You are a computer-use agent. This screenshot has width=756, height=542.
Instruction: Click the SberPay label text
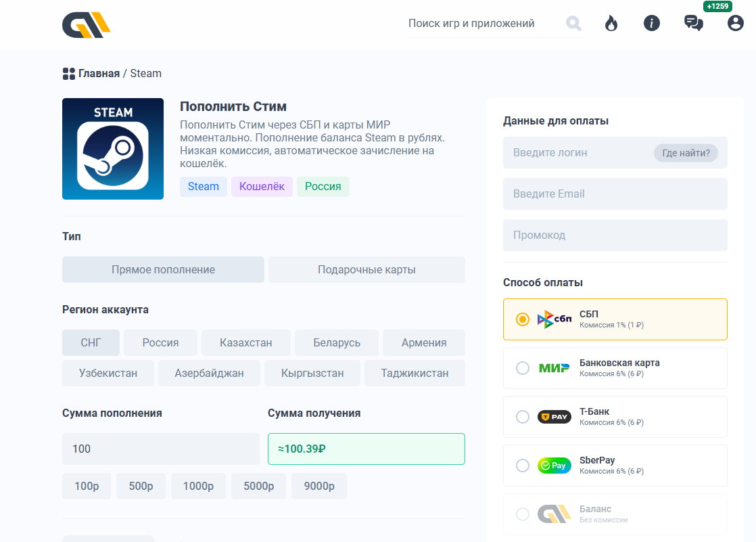(x=597, y=460)
